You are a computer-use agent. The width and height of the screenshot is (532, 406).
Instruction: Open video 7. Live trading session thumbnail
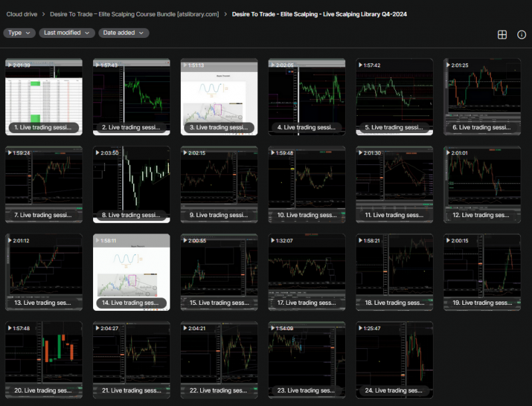click(44, 184)
